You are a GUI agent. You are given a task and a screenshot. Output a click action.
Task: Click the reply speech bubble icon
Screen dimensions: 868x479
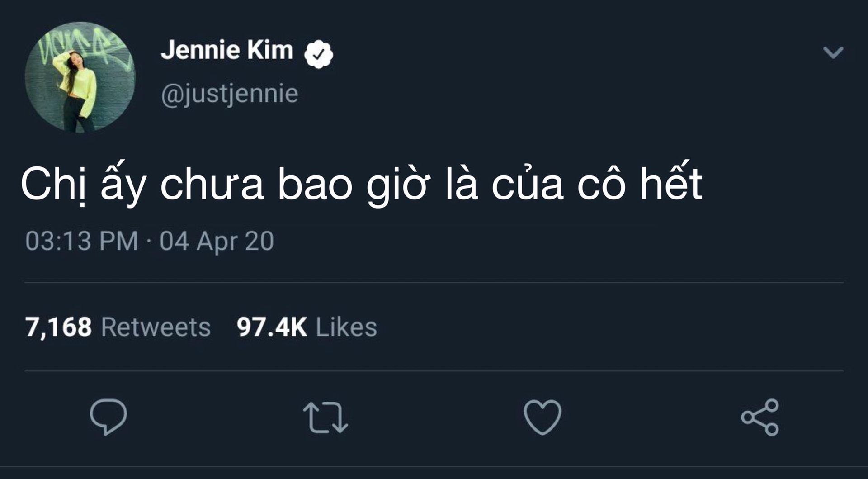click(x=108, y=417)
